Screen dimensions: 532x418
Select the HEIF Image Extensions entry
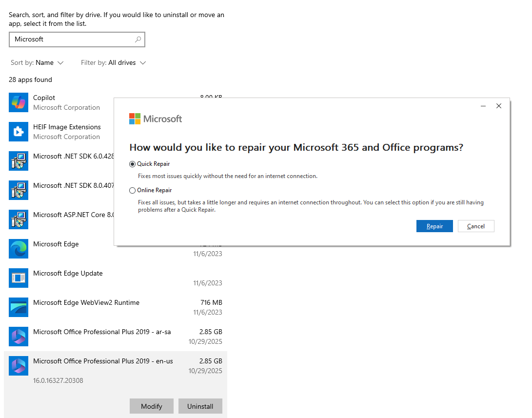[x=67, y=127]
